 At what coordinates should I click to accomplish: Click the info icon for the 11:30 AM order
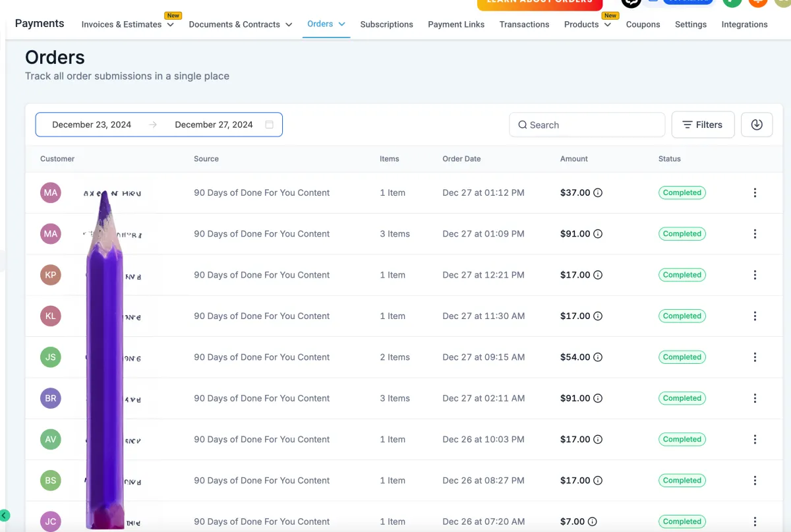pyautogui.click(x=598, y=316)
